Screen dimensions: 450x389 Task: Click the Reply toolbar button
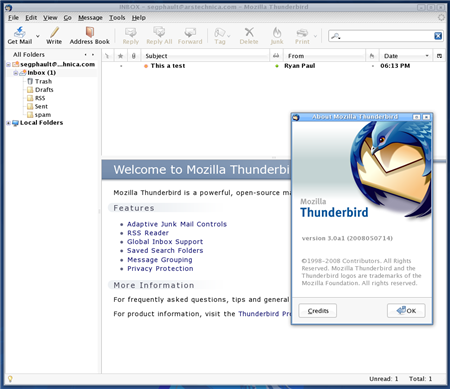pyautogui.click(x=131, y=35)
